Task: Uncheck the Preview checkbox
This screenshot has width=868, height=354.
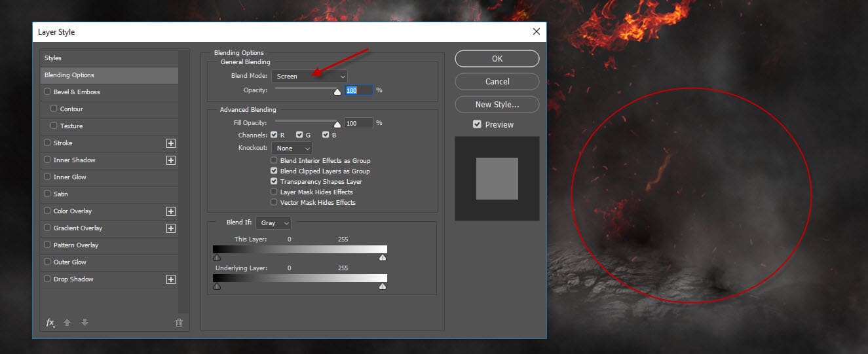Action: [477, 124]
